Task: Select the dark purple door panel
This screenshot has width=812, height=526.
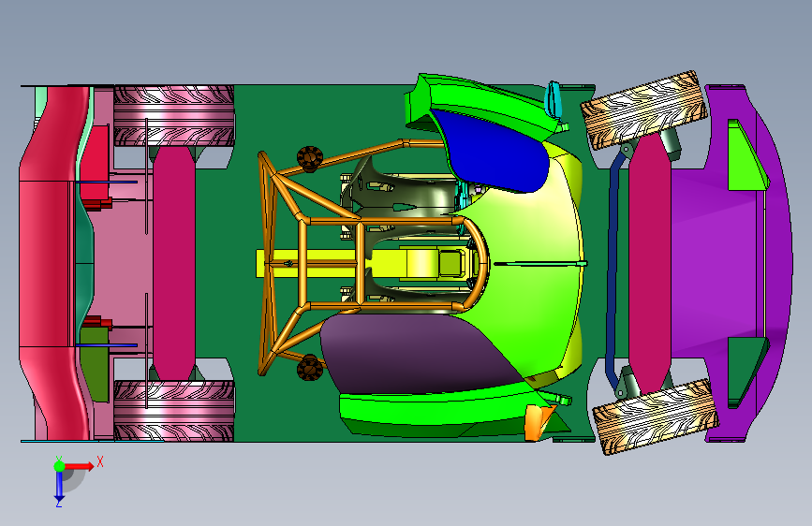Action: tap(414, 355)
